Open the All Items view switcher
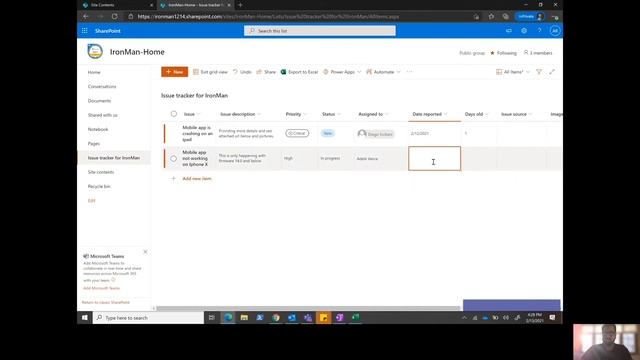 tap(513, 72)
